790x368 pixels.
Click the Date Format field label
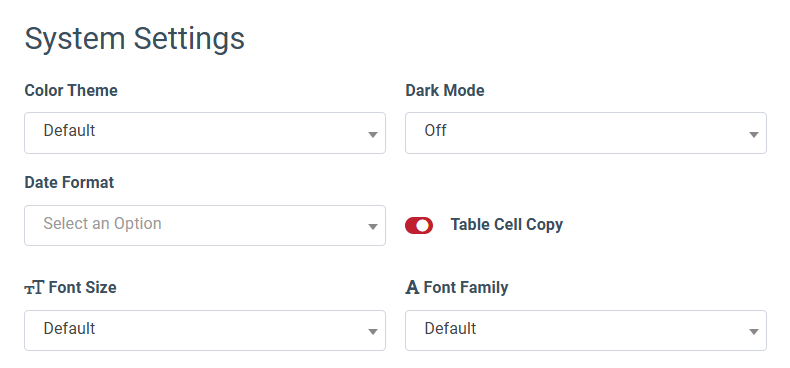[x=70, y=182]
